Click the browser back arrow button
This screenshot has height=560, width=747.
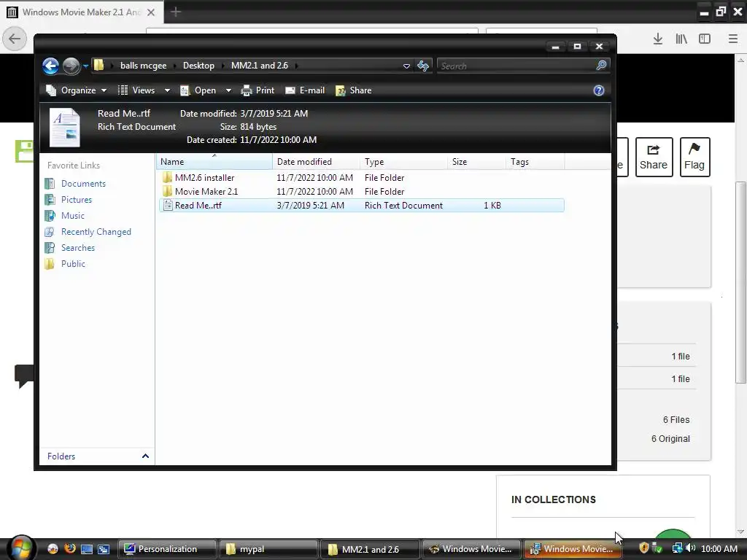coord(15,39)
